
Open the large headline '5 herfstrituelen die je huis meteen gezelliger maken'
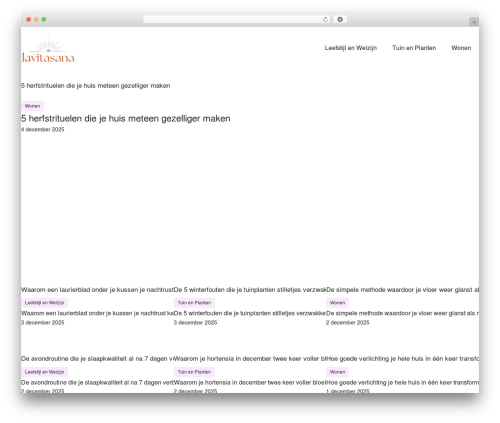(126, 118)
